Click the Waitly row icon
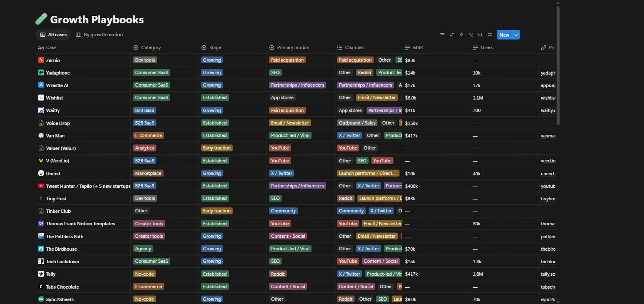This screenshot has height=304, width=644. (41, 110)
